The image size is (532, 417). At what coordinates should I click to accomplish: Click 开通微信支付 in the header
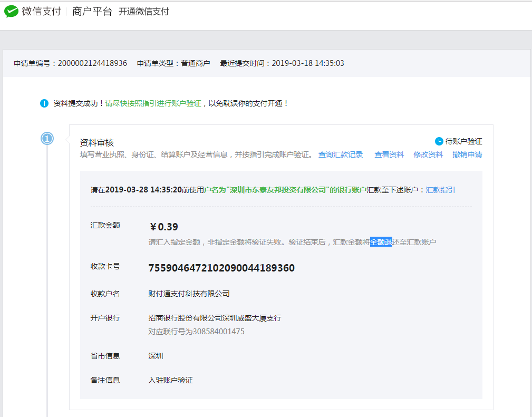[143, 12]
